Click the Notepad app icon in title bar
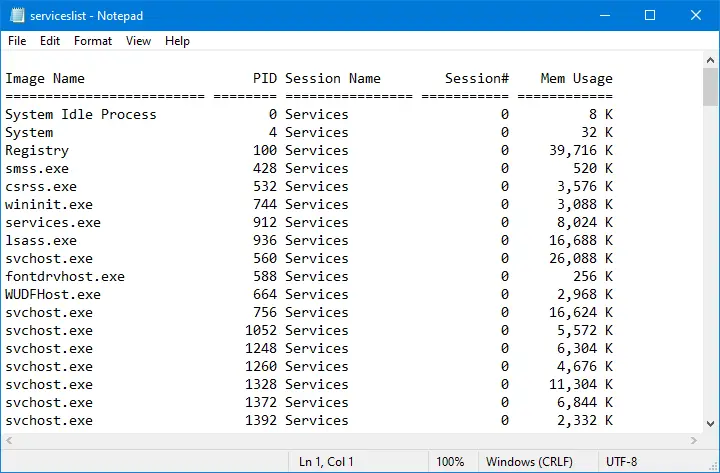Image resolution: width=720 pixels, height=473 pixels. tap(17, 15)
